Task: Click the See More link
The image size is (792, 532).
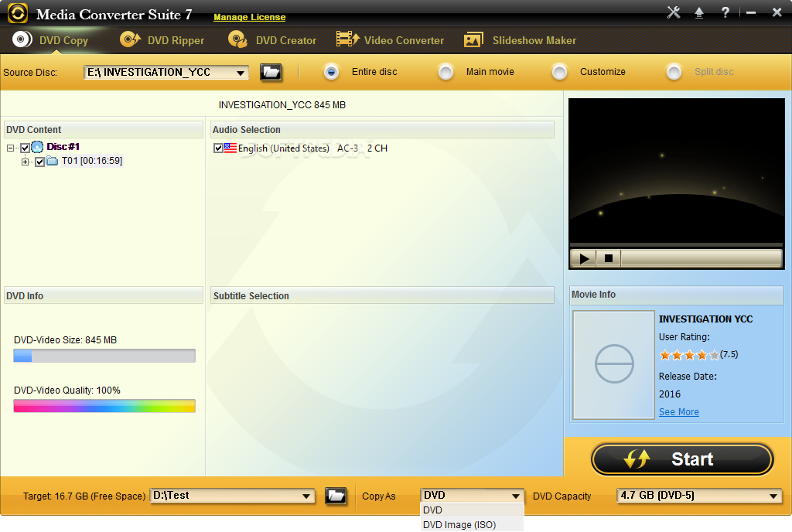Action: pos(679,412)
